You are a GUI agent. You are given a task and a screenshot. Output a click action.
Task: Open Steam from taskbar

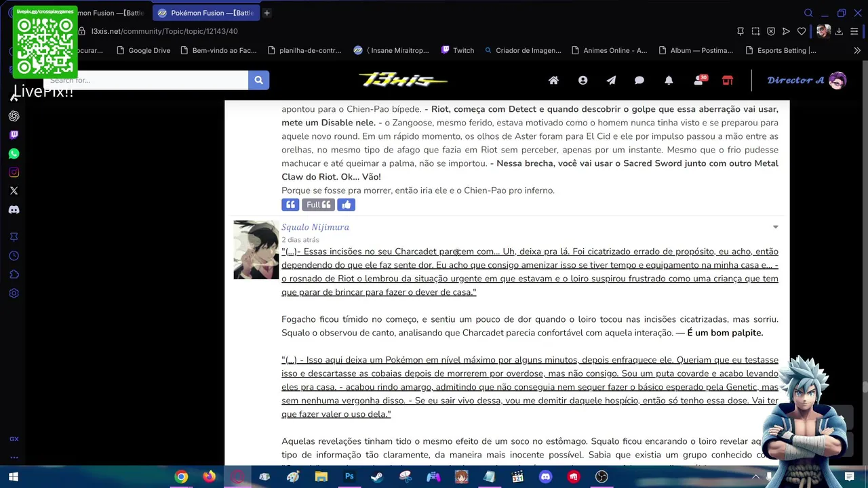pyautogui.click(x=377, y=477)
